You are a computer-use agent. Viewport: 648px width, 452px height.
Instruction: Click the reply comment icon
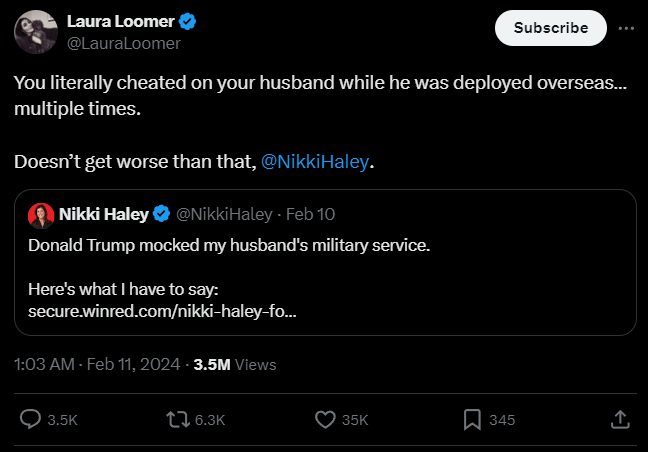tap(31, 420)
